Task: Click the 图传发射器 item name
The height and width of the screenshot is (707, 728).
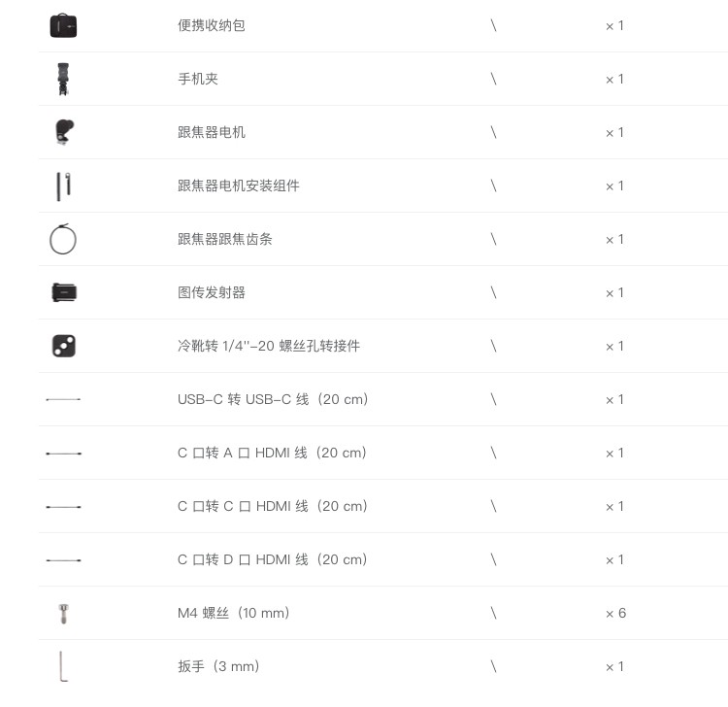Action: [212, 292]
